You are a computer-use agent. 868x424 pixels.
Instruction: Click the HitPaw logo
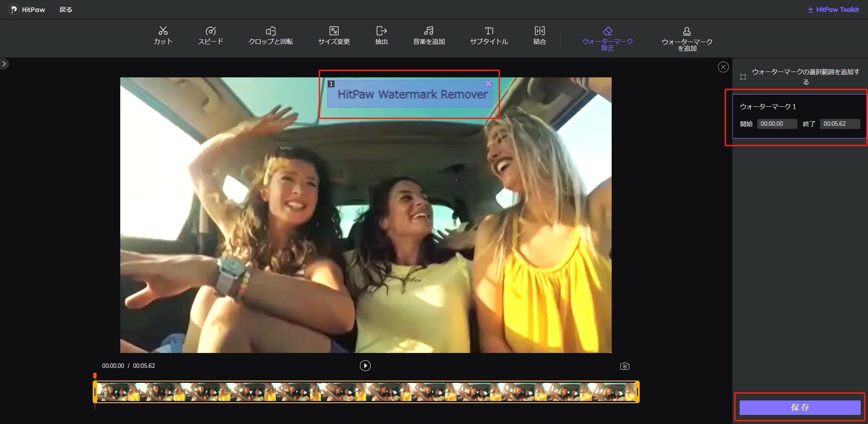coord(28,10)
